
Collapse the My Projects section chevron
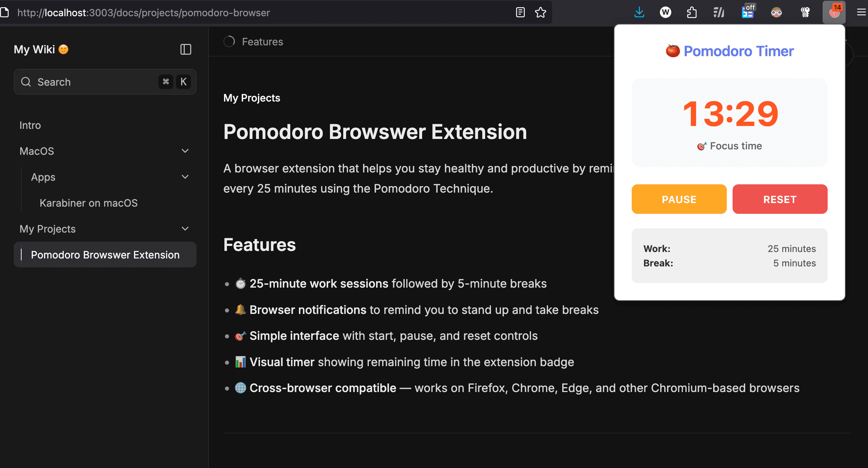[x=185, y=229]
